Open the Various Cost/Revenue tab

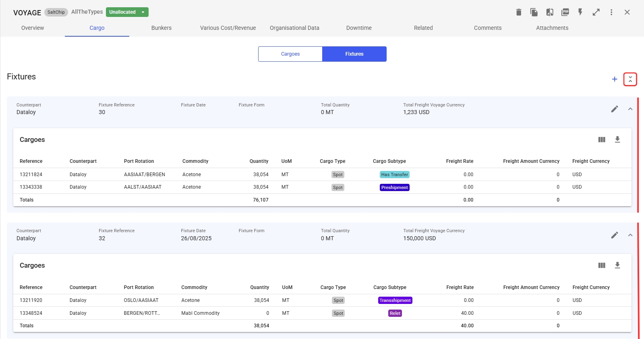[228, 28]
